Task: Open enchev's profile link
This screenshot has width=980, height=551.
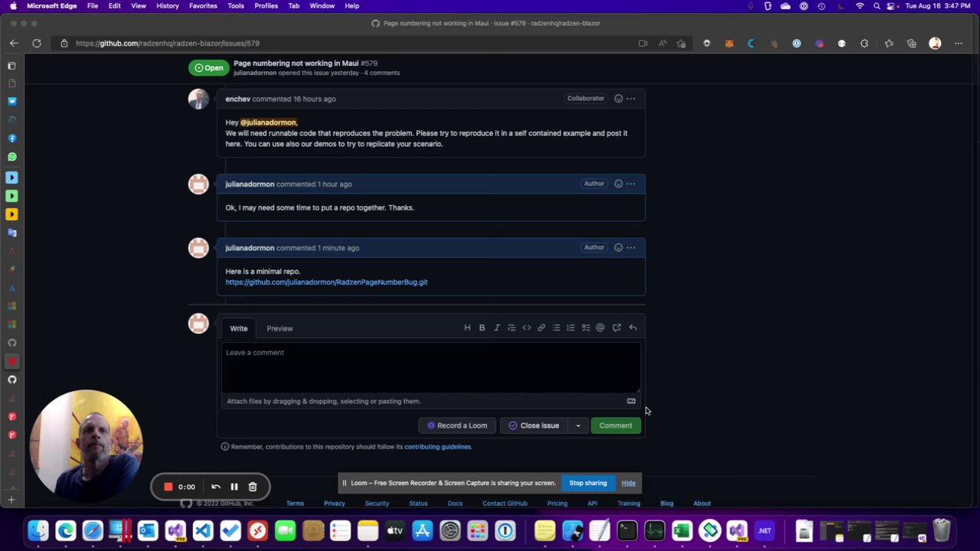Action: 237,99
